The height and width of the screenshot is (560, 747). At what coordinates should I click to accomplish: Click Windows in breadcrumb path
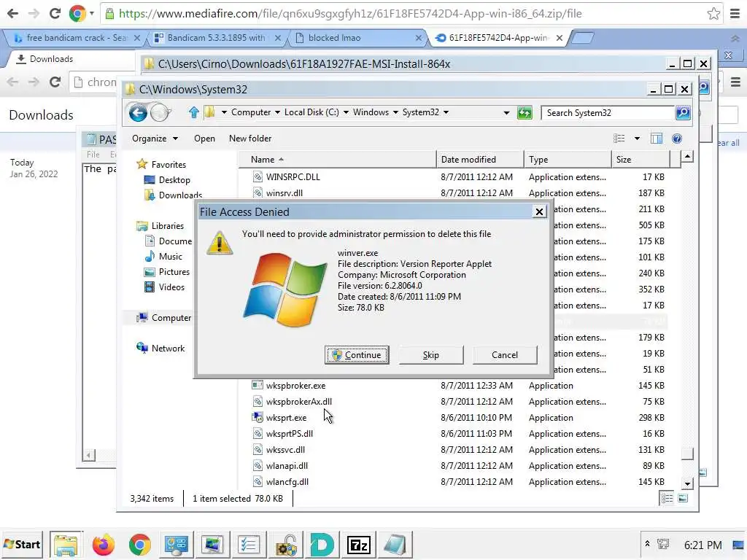coord(371,112)
